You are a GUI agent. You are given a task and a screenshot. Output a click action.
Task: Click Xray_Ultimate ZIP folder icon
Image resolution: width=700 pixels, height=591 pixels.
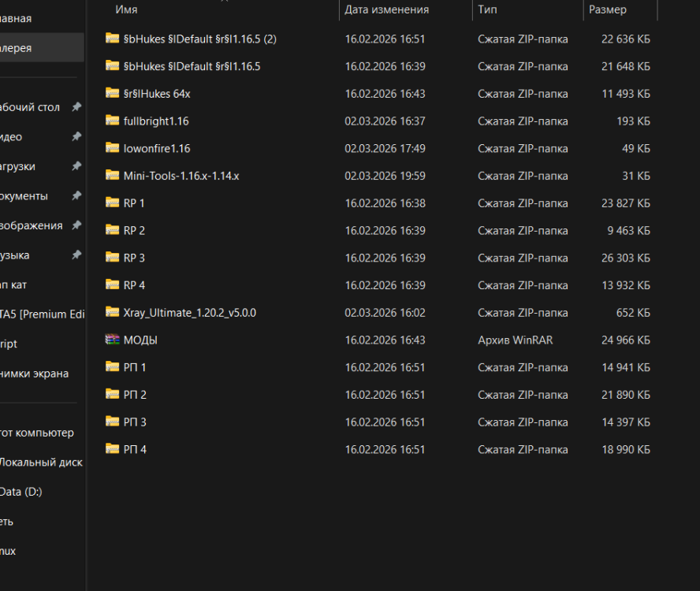coord(112,312)
